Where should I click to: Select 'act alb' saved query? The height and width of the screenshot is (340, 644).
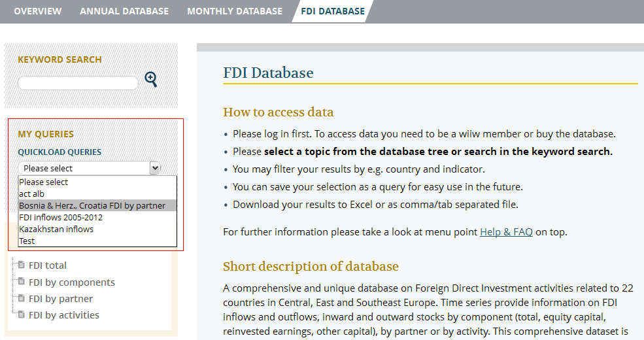tap(31, 194)
